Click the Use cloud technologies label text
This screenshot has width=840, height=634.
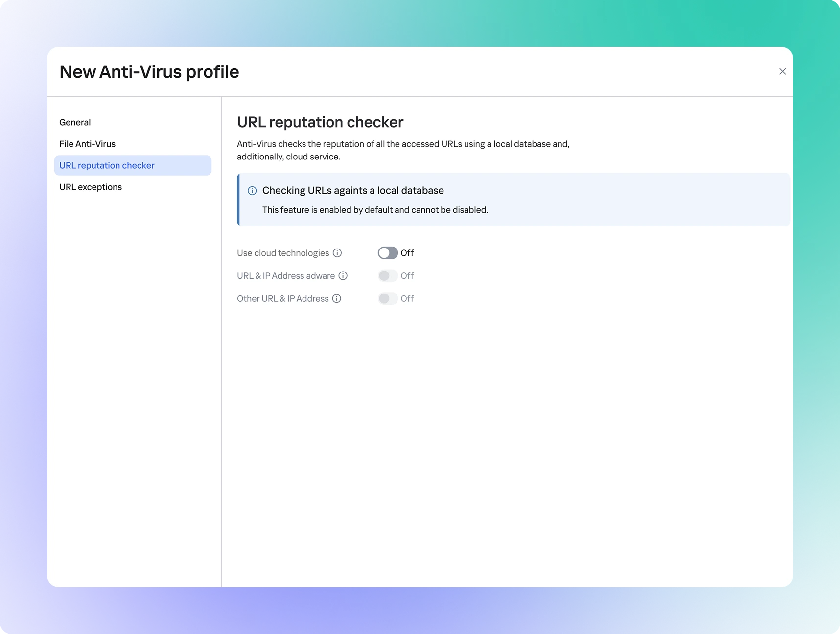coord(283,253)
